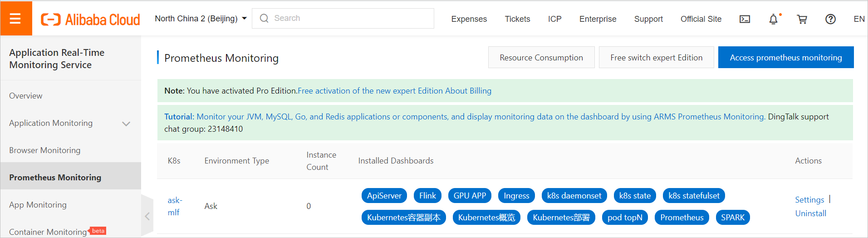Open the Ingress dashboard

pyautogui.click(x=516, y=196)
